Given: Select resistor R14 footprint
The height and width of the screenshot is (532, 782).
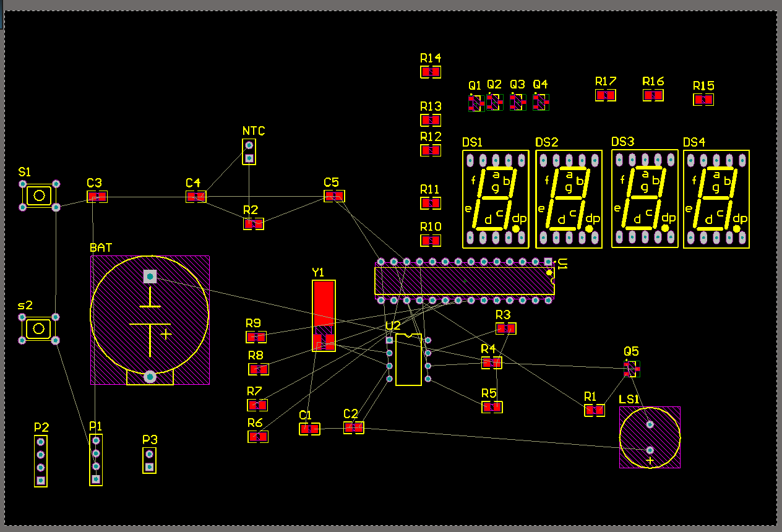Looking at the screenshot, I should tap(431, 72).
